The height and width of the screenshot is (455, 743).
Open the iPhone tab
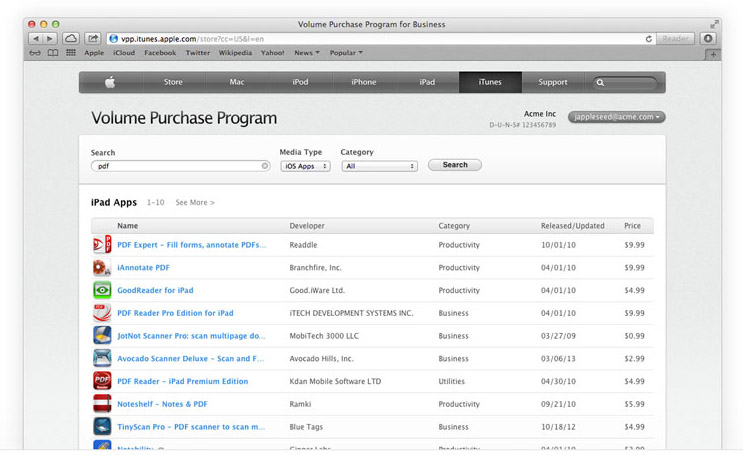(364, 82)
